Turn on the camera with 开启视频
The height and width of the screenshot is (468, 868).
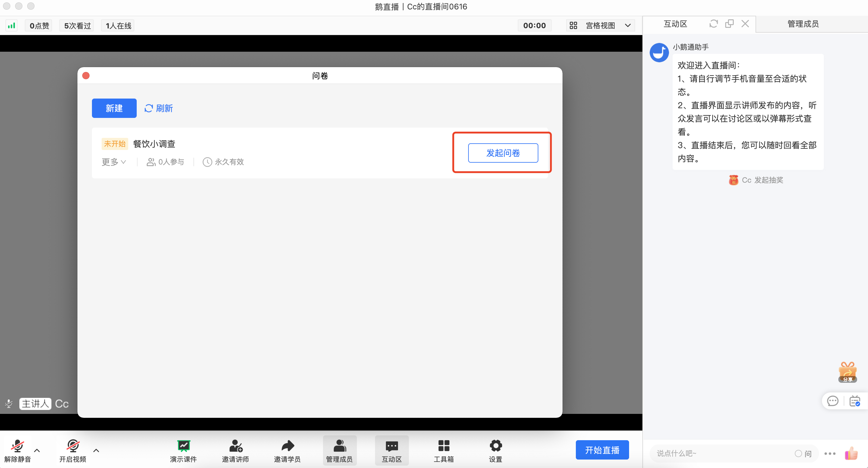tap(73, 451)
